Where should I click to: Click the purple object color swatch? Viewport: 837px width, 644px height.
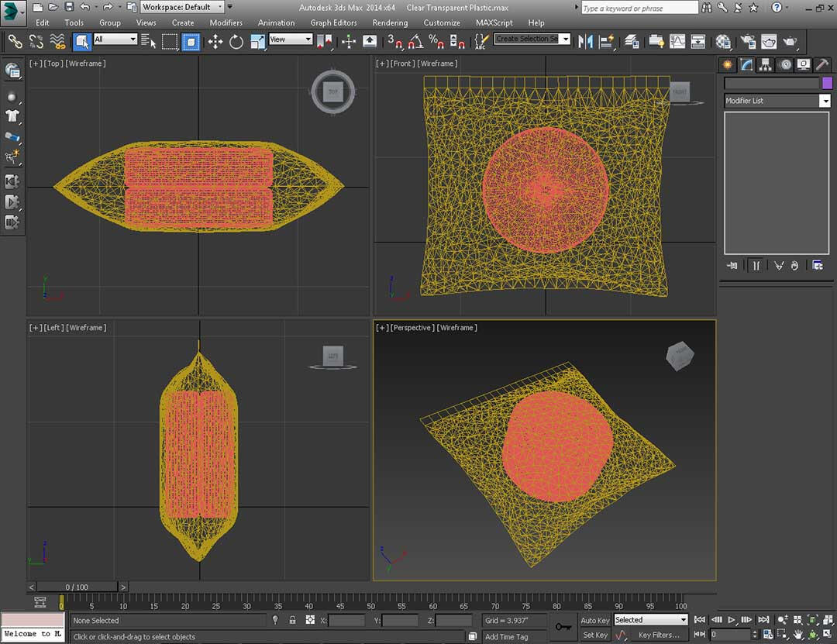tap(827, 83)
